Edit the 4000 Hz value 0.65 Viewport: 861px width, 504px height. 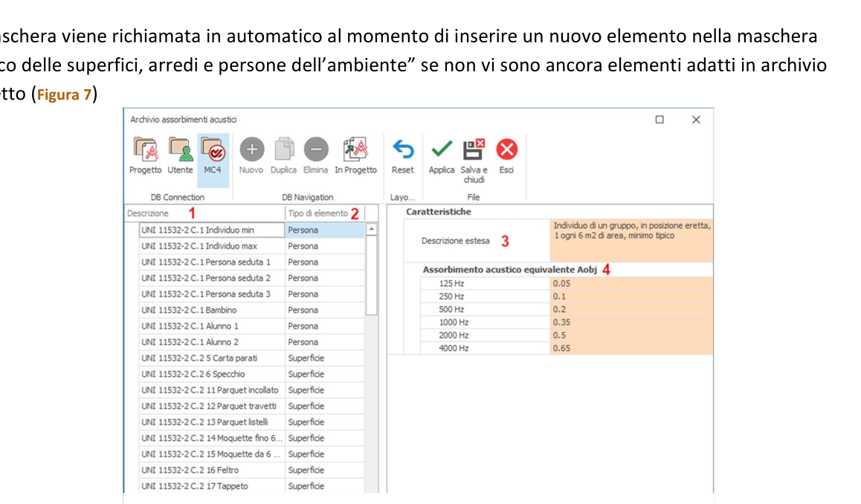[x=631, y=348]
